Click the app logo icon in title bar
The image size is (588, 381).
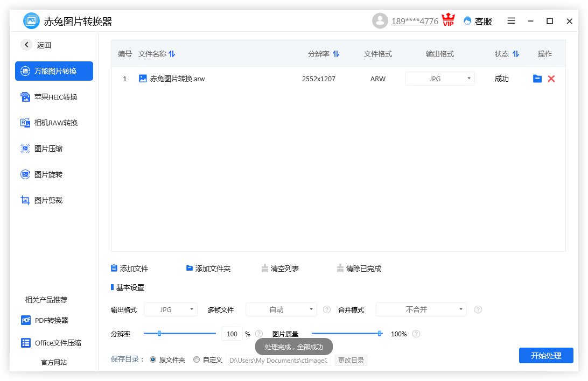[31, 20]
